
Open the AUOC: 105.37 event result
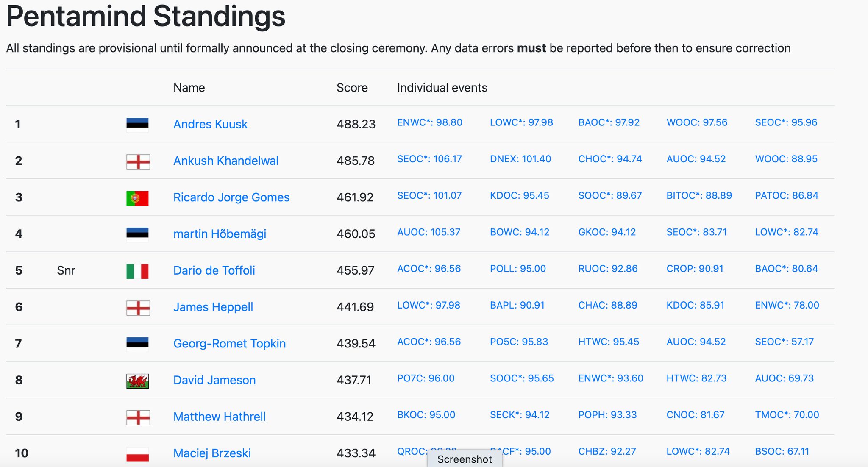(x=428, y=232)
